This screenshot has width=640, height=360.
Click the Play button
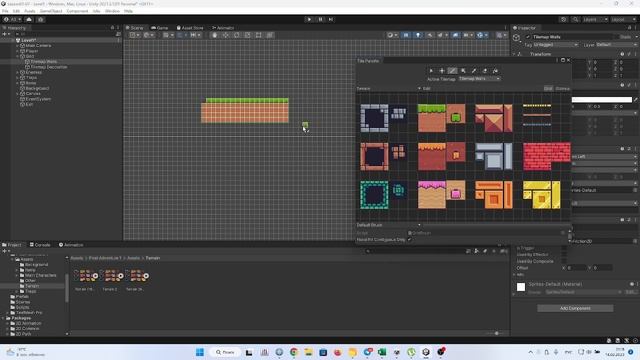(x=309, y=19)
